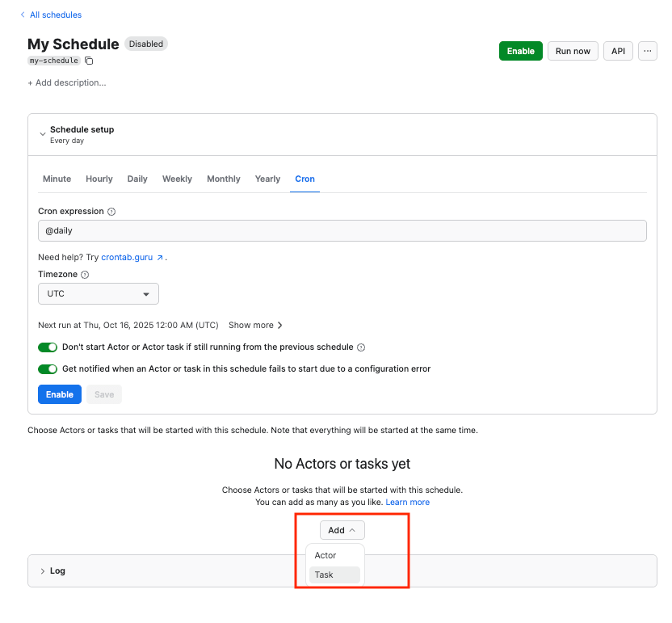The height and width of the screenshot is (623, 672).
Task: Choose Task from the Add menu
Action: [x=324, y=575]
